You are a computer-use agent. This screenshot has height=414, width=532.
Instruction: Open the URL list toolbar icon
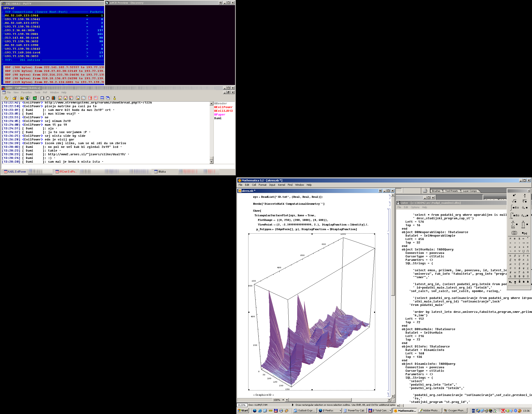pyautogui.click(x=96, y=98)
